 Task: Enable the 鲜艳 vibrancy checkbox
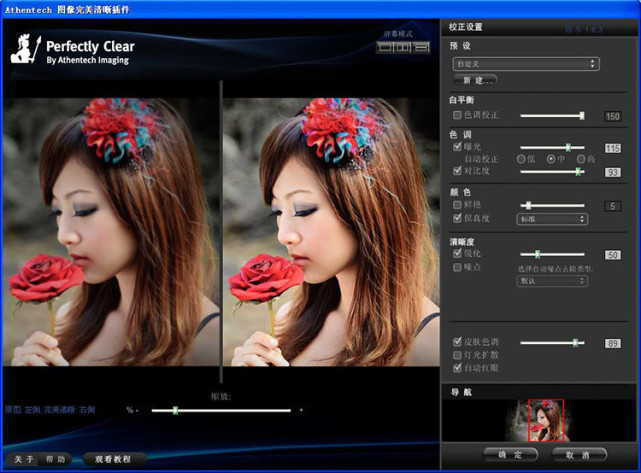click(x=457, y=204)
